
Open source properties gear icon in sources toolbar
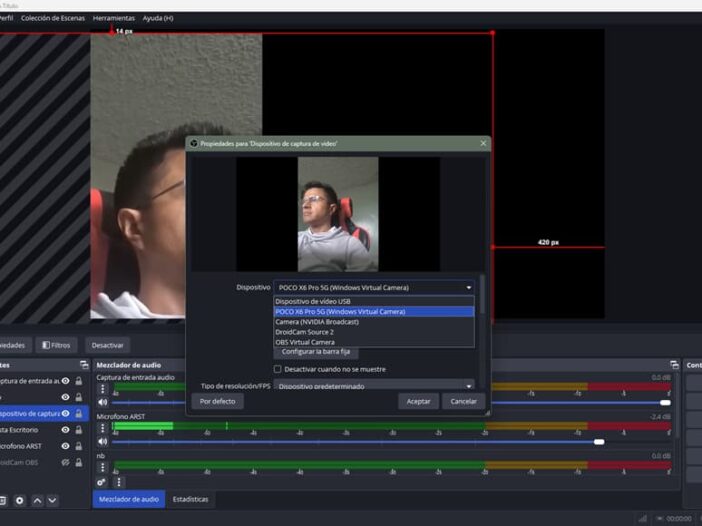tap(19, 500)
